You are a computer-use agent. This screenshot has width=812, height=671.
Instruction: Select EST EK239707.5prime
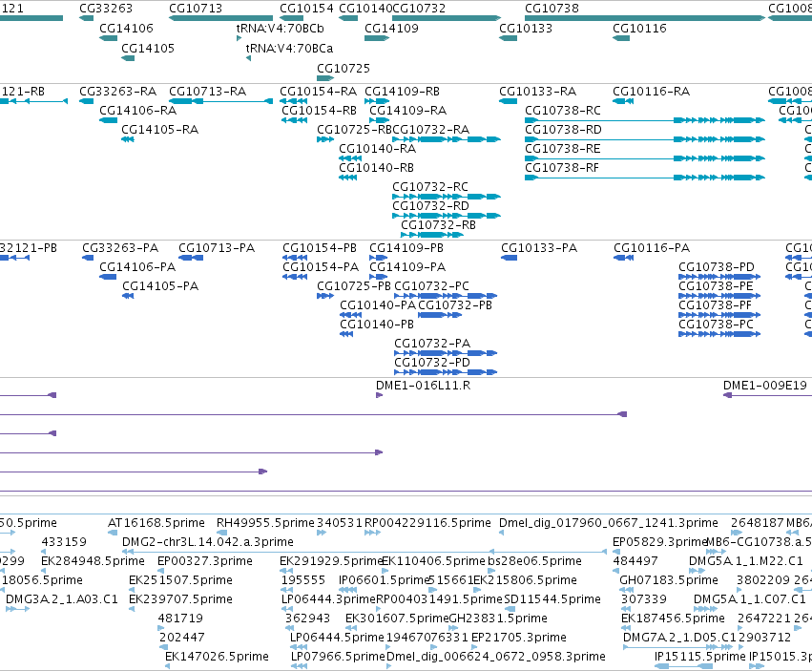click(x=180, y=599)
